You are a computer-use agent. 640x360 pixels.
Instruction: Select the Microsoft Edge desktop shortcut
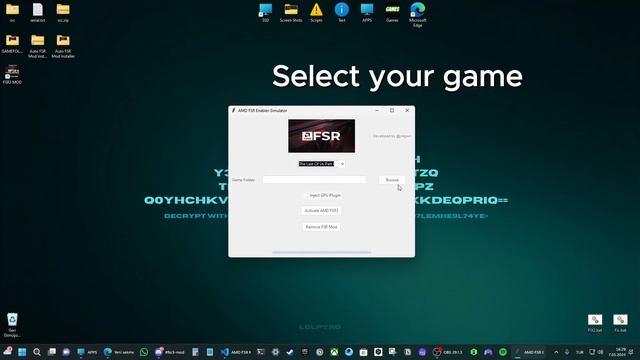click(418, 14)
